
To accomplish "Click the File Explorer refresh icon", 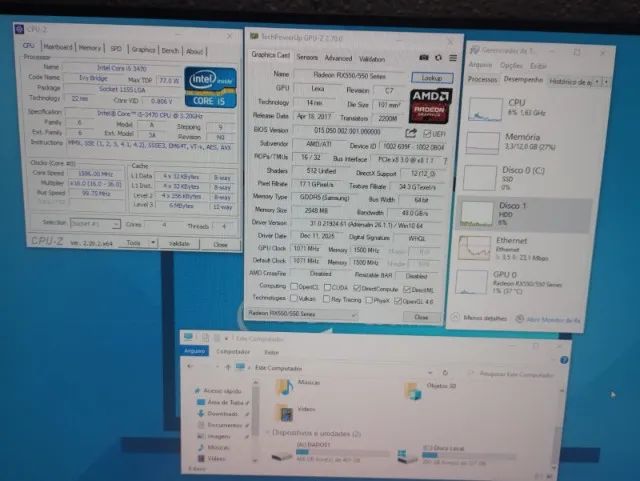I will pyautogui.click(x=445, y=372).
